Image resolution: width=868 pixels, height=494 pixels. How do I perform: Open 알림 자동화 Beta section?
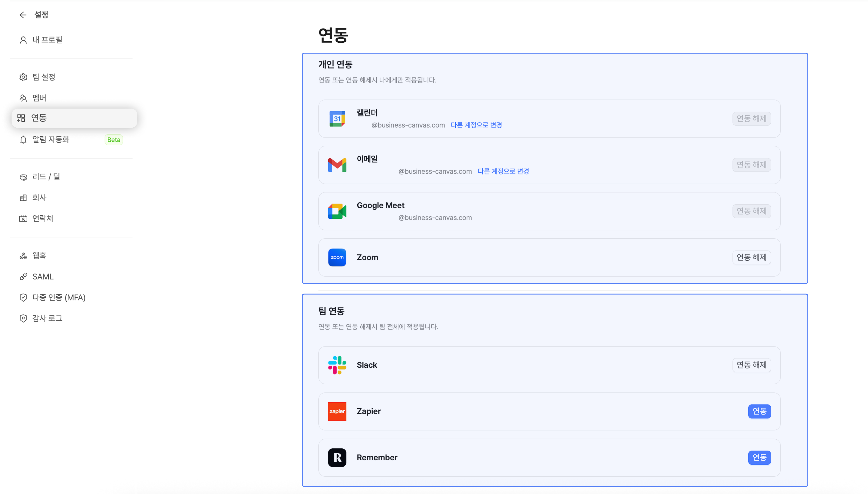click(51, 139)
